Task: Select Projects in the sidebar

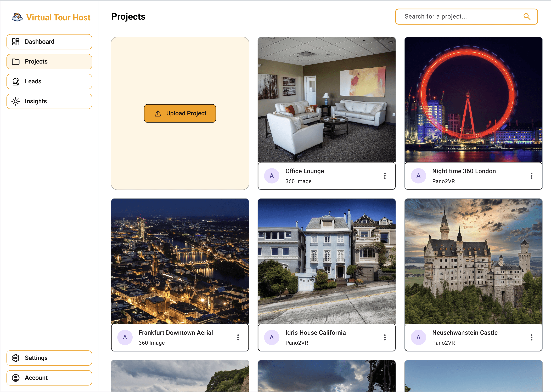Action: point(49,62)
